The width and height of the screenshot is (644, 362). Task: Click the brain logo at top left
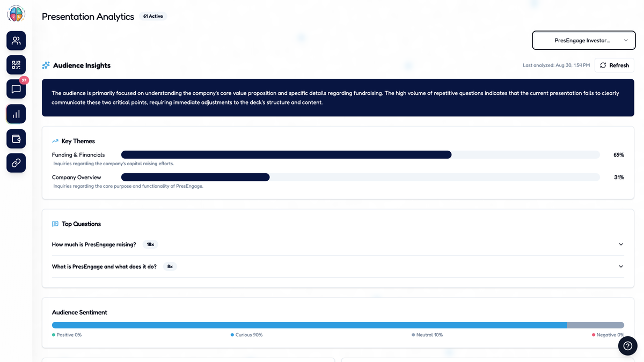16,14
